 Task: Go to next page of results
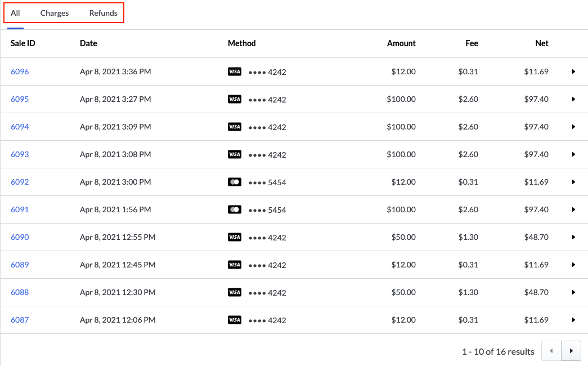click(571, 351)
